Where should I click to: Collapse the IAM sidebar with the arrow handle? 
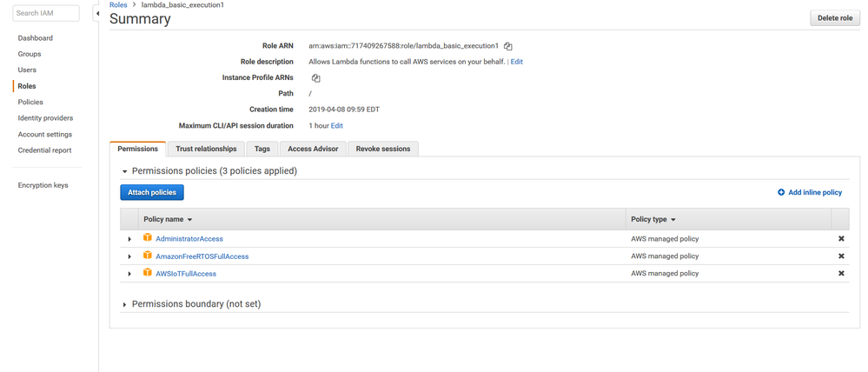97,14
